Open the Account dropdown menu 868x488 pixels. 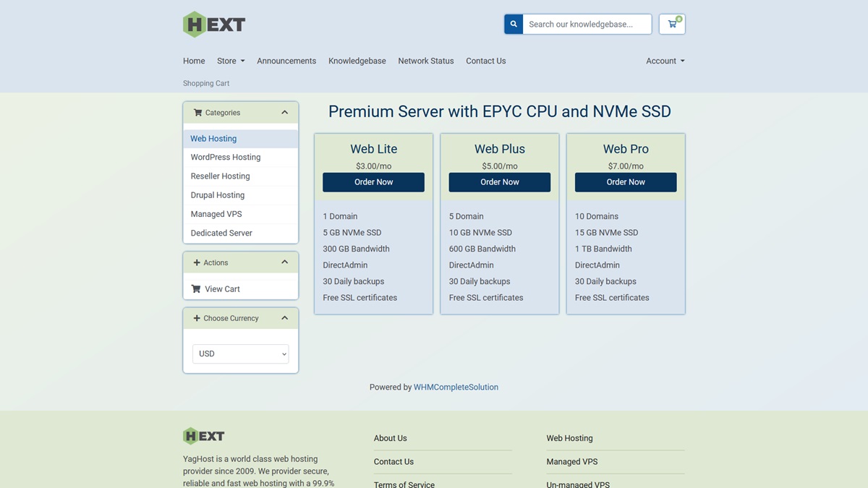pos(665,61)
